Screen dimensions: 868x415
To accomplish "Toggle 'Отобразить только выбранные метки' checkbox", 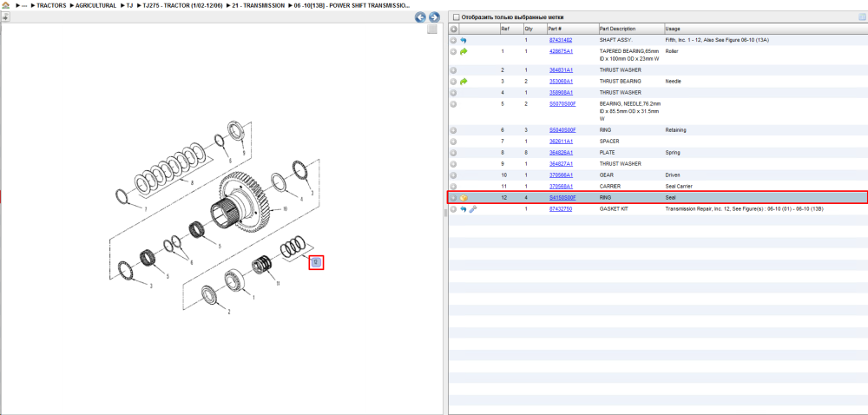I will (456, 17).
